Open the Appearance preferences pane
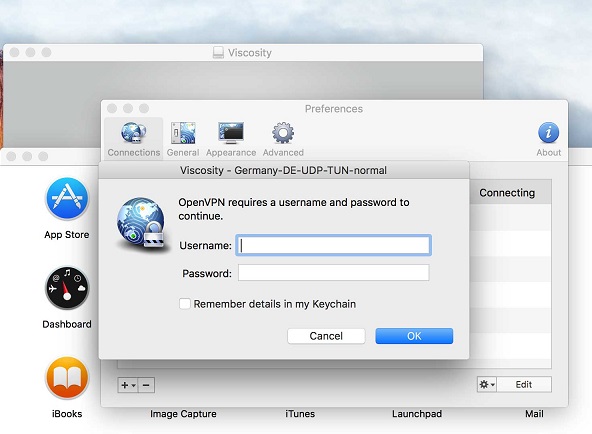592x434 pixels. point(231,133)
